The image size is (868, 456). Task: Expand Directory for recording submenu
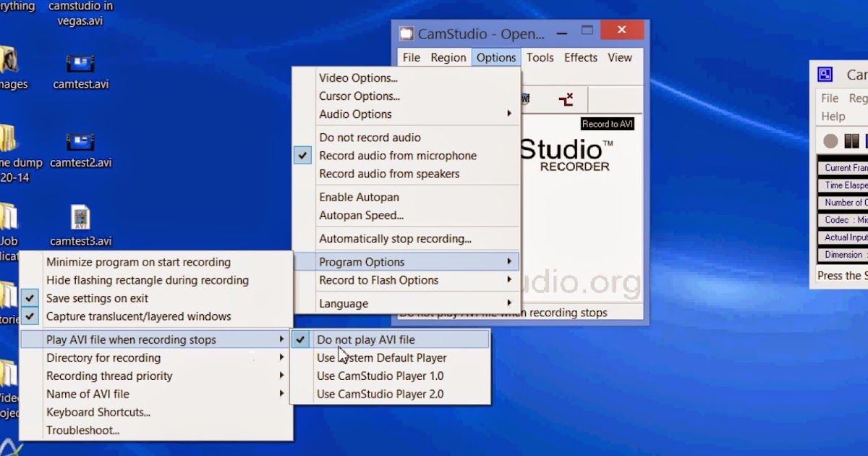click(x=156, y=358)
